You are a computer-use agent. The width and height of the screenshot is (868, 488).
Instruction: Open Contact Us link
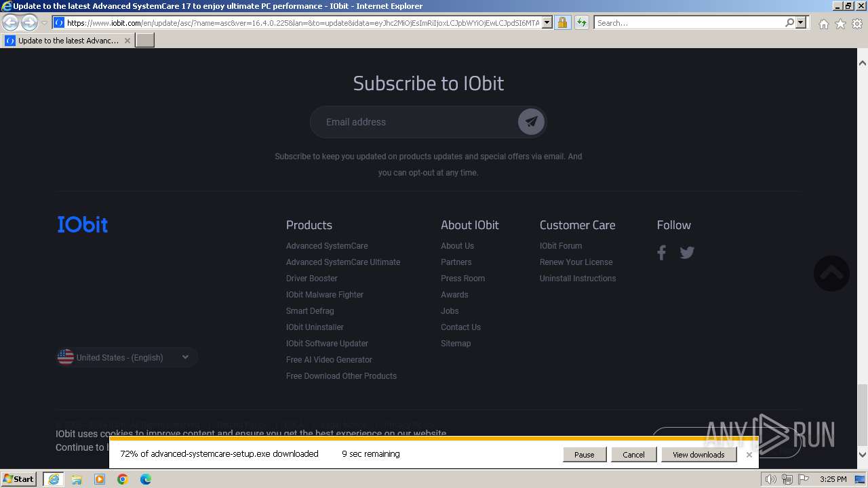click(460, 327)
